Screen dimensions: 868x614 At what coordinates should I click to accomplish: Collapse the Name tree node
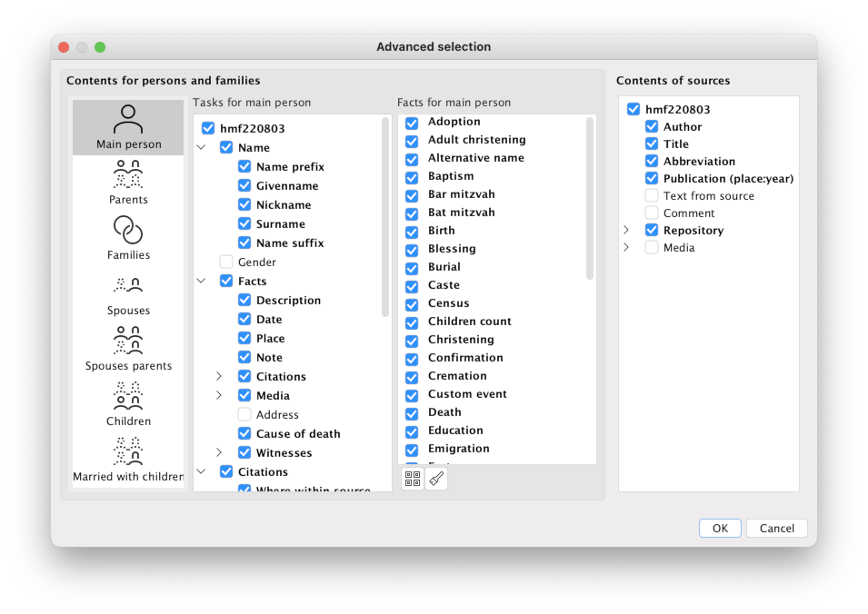[202, 147]
